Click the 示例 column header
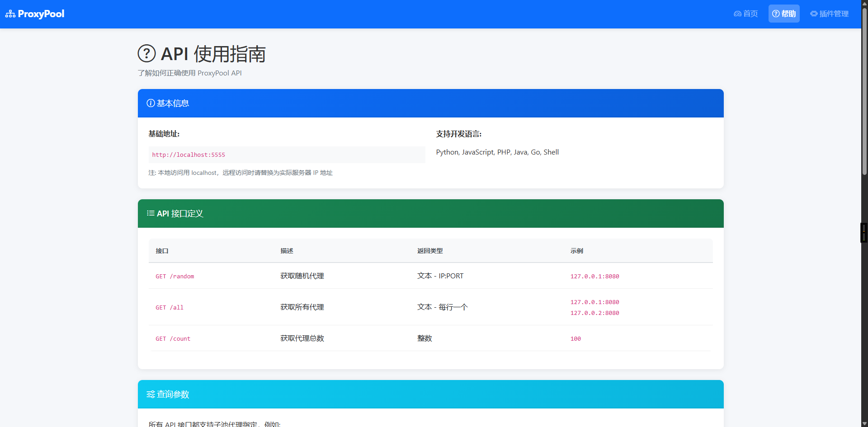Screen dimensions: 868x427 577,251
